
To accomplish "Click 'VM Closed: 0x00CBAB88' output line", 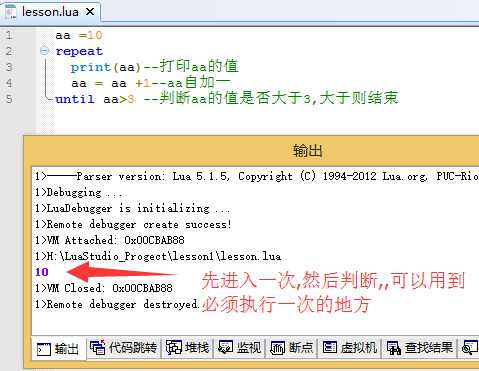I will [x=104, y=288].
